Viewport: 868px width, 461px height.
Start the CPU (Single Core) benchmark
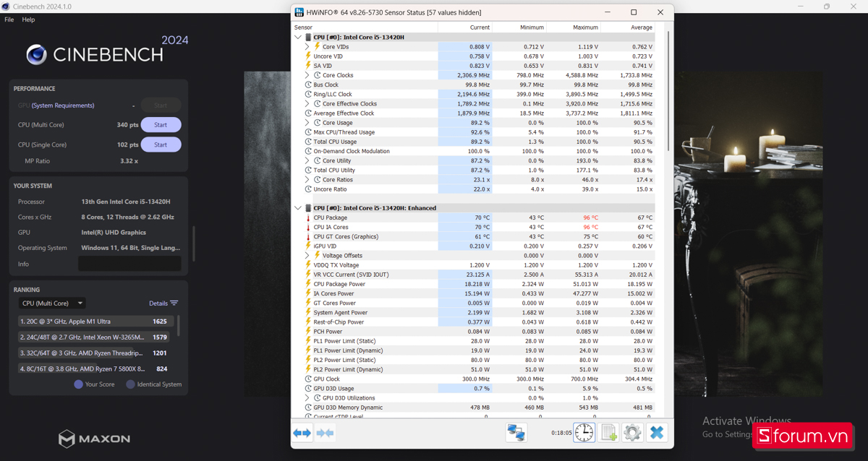click(161, 145)
